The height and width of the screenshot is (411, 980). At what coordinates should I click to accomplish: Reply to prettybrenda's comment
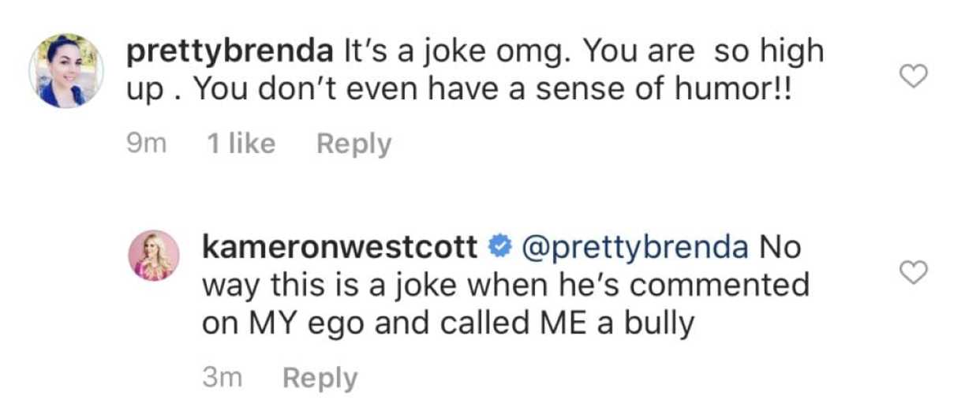coord(353,144)
